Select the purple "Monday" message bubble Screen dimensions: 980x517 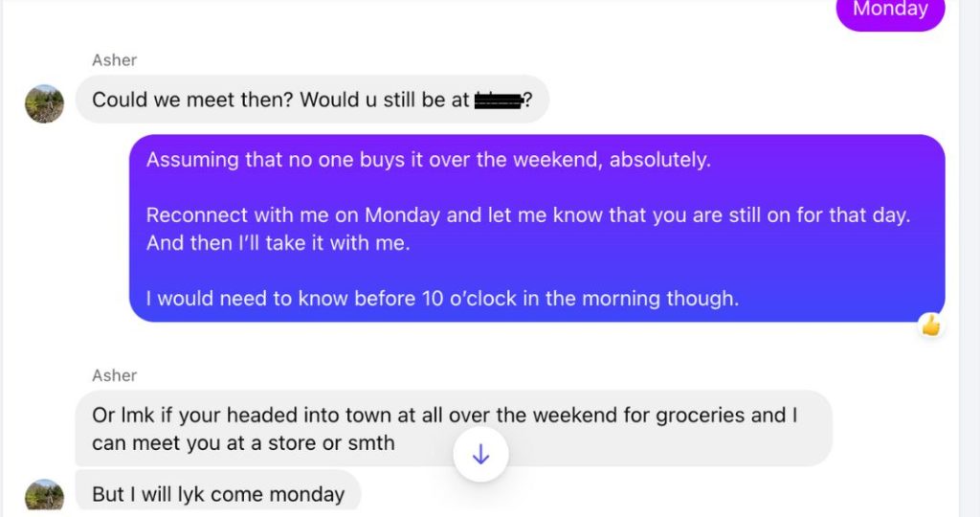click(x=890, y=11)
